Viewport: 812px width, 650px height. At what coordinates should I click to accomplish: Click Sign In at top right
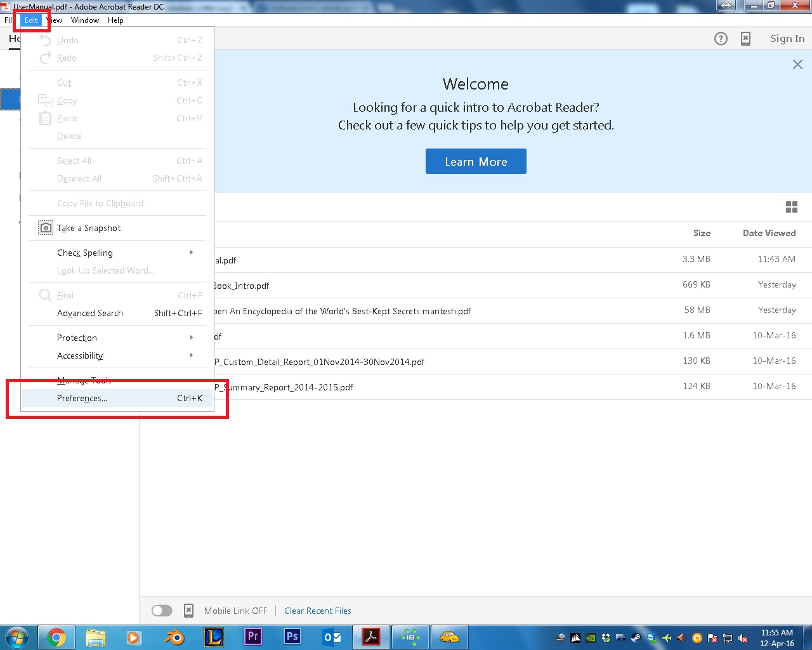point(787,39)
